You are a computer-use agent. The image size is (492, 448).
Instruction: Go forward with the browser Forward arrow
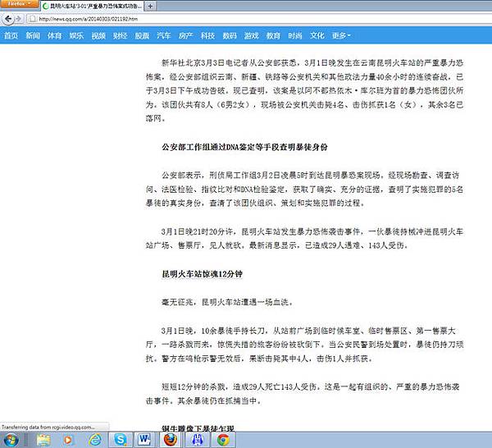(x=18, y=19)
